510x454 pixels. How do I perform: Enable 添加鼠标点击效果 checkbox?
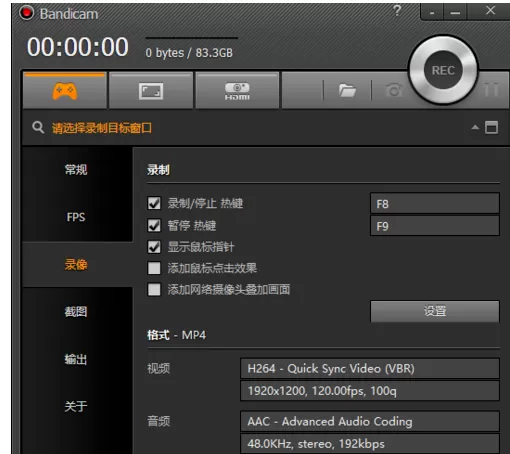[x=154, y=268]
